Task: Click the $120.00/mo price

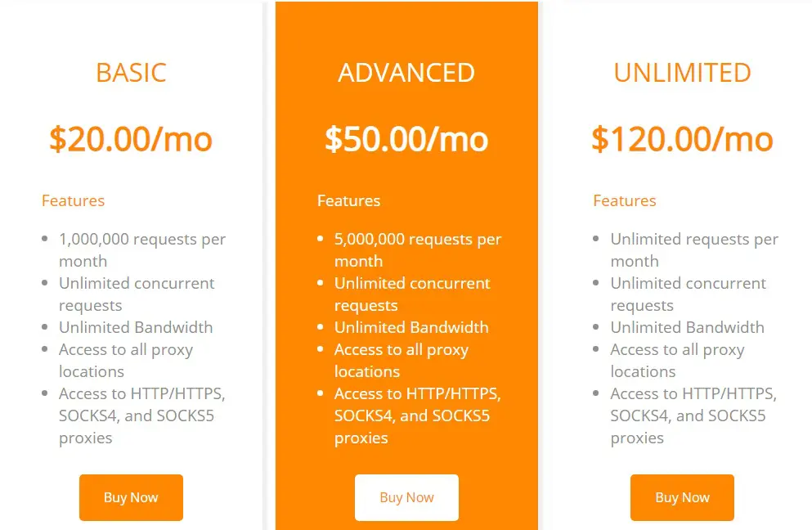Action: tap(682, 139)
